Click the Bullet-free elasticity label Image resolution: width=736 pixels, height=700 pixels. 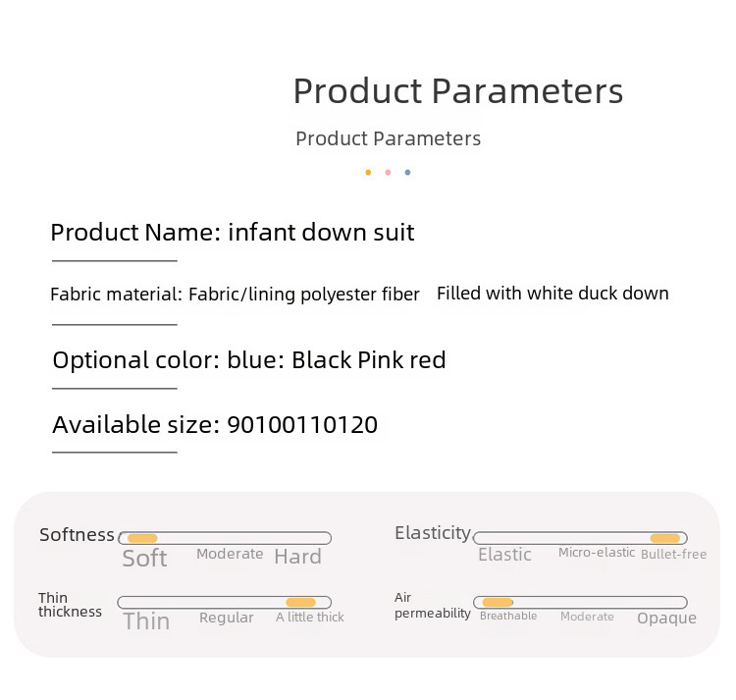click(673, 555)
